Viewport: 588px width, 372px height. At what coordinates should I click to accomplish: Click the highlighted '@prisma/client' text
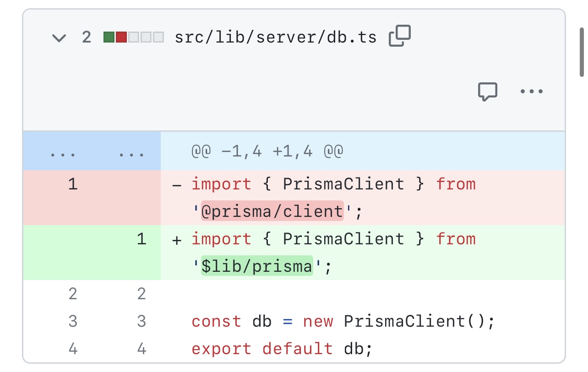[x=272, y=211]
